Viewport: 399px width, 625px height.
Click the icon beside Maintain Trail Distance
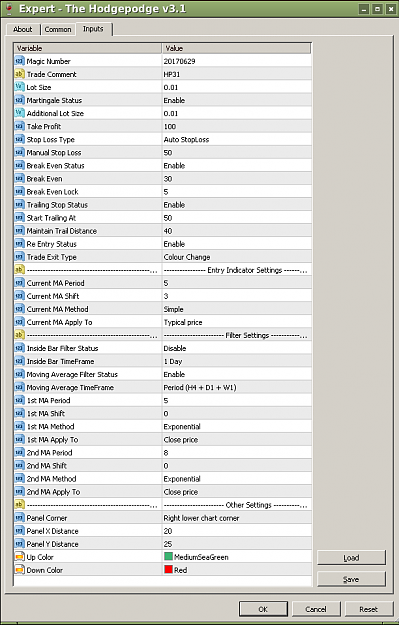20,231
